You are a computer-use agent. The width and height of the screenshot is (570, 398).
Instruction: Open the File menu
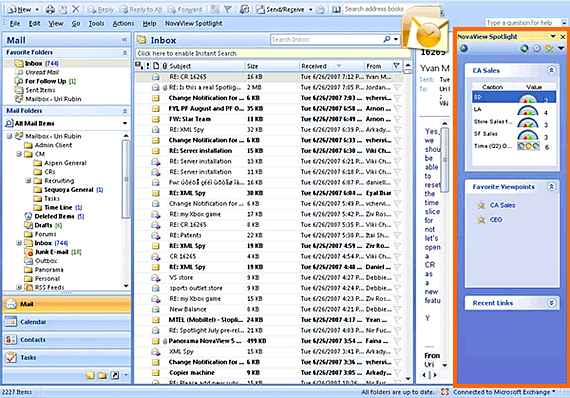15,24
